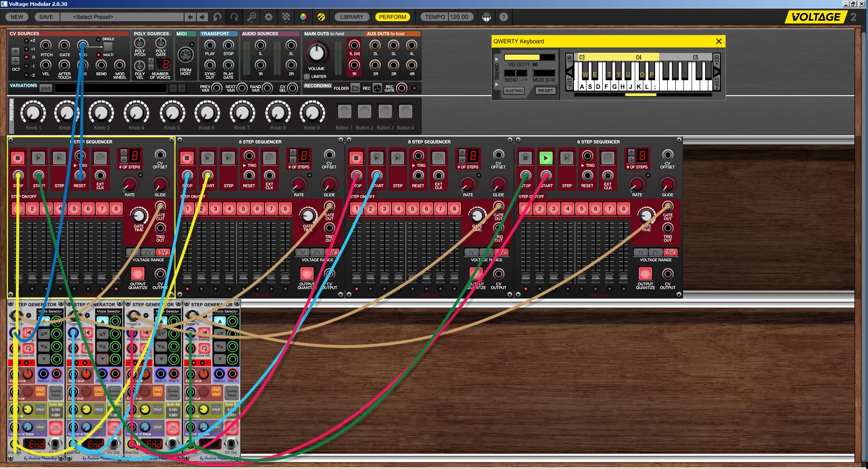Open the magnifier zoom tool in toolbar
This screenshot has width=868, height=469.
coord(252,17)
